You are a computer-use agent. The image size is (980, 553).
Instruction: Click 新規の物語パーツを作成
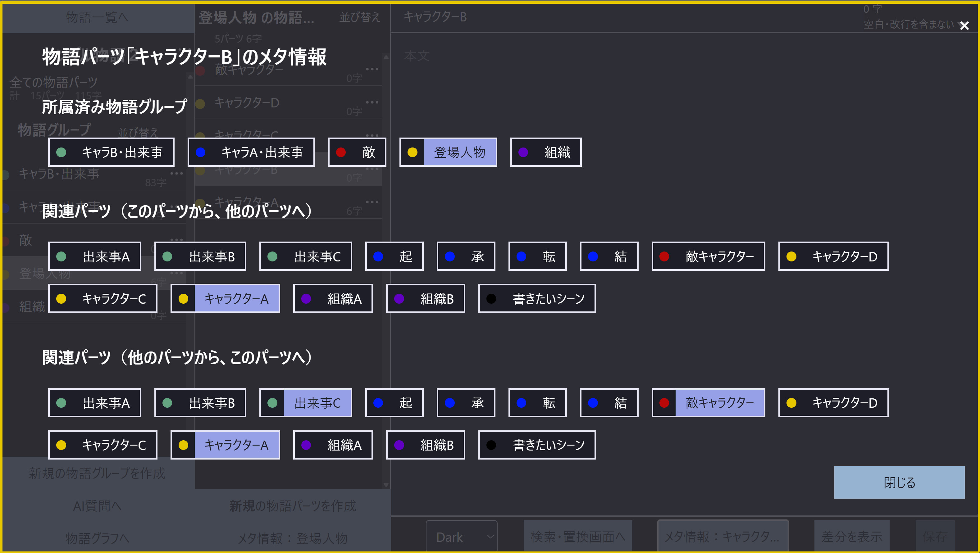(293, 506)
